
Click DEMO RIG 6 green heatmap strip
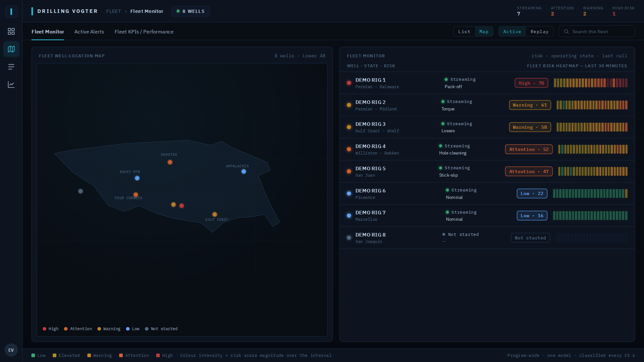[590, 193]
